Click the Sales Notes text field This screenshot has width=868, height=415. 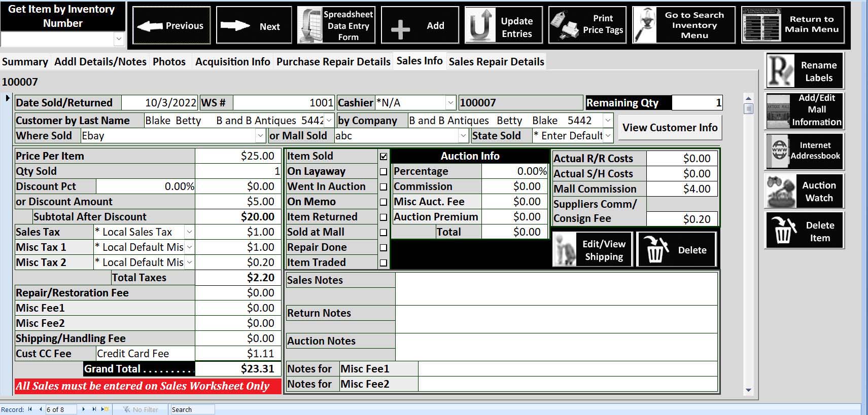pos(557,289)
